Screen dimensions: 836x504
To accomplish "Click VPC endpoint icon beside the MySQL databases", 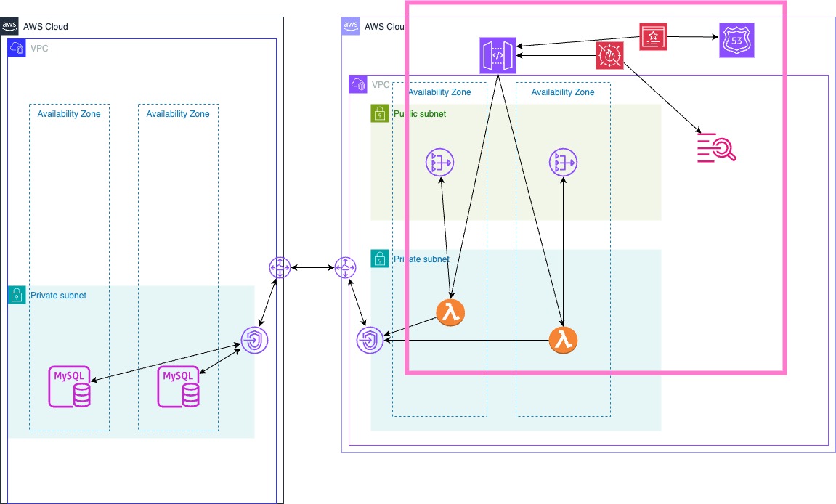I will (x=254, y=341).
